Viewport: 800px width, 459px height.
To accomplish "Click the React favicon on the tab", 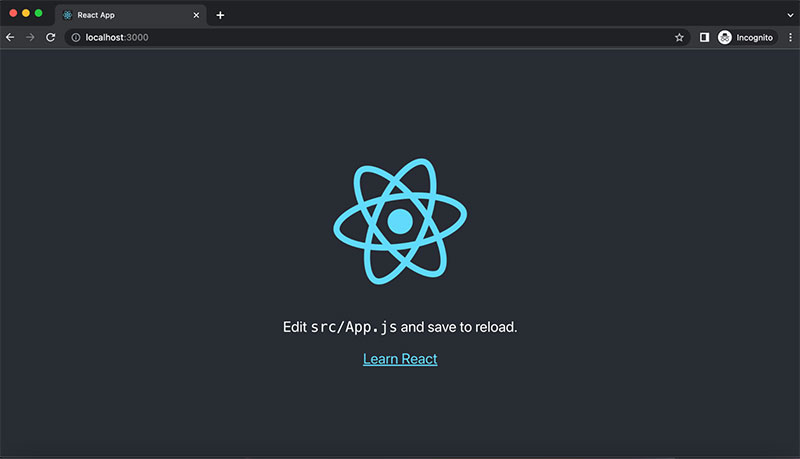I will tap(67, 15).
